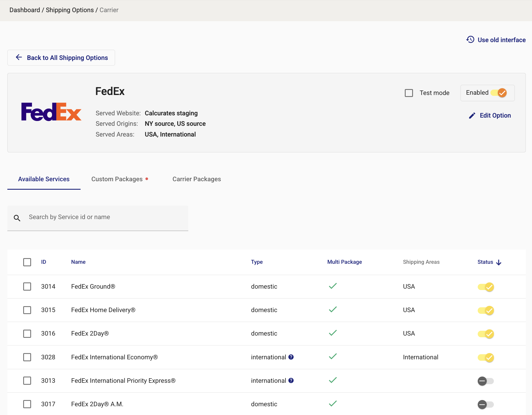Click service ID 3028
Image resolution: width=532 pixels, height=415 pixels.
coord(48,357)
